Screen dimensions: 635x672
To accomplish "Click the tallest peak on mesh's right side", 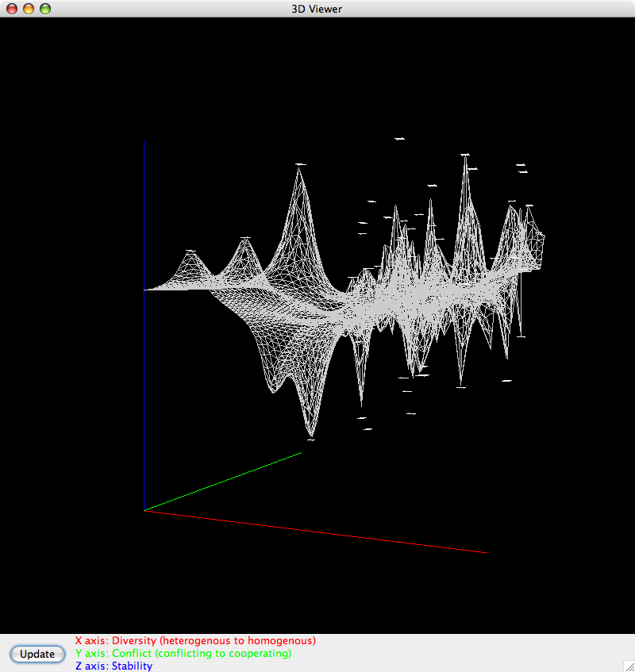I will pos(465,157).
